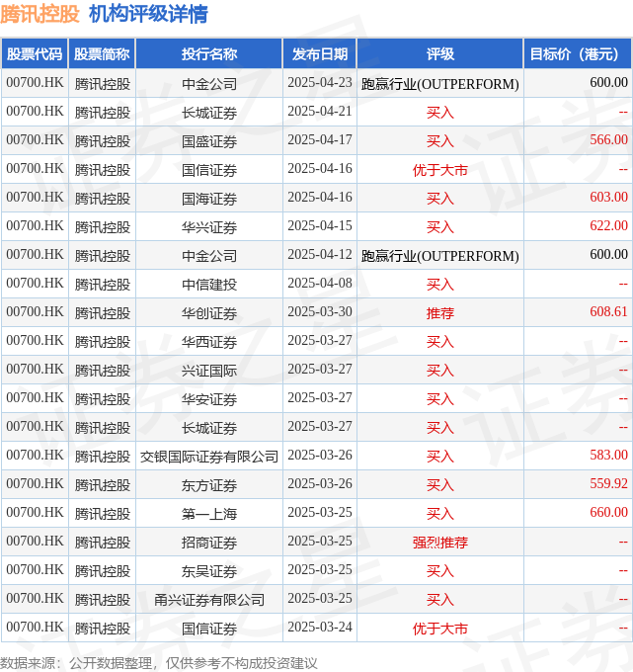633x672 pixels.
Task: Select the 甬兴证券有限公司 cell
Action: coord(209,600)
